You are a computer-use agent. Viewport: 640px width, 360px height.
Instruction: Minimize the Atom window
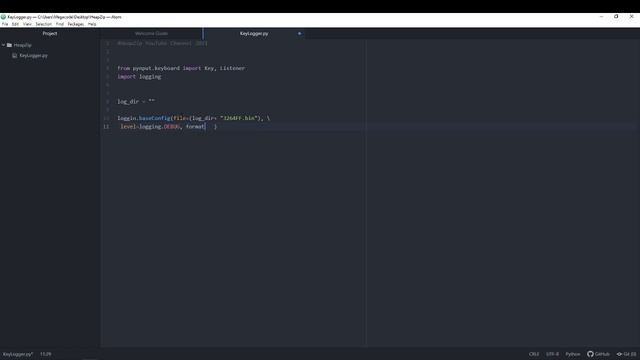tap(601, 17)
